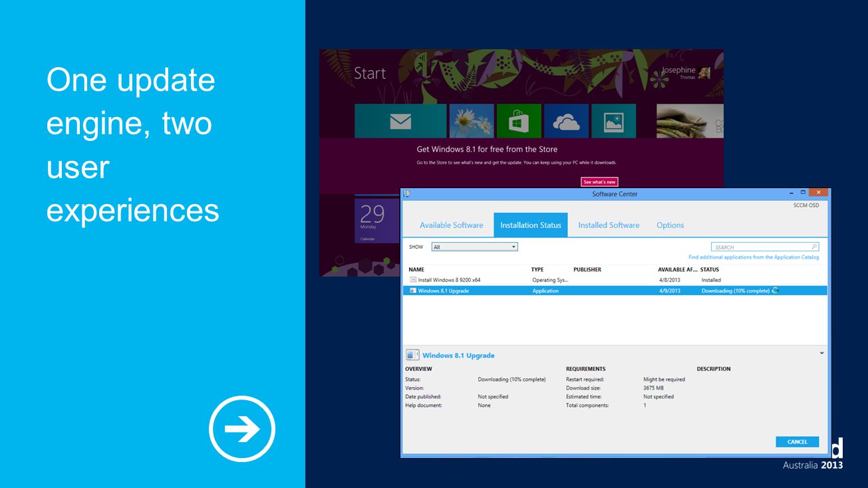Click the Start heading on the Start screen
This screenshot has height=488, width=868.
point(370,73)
